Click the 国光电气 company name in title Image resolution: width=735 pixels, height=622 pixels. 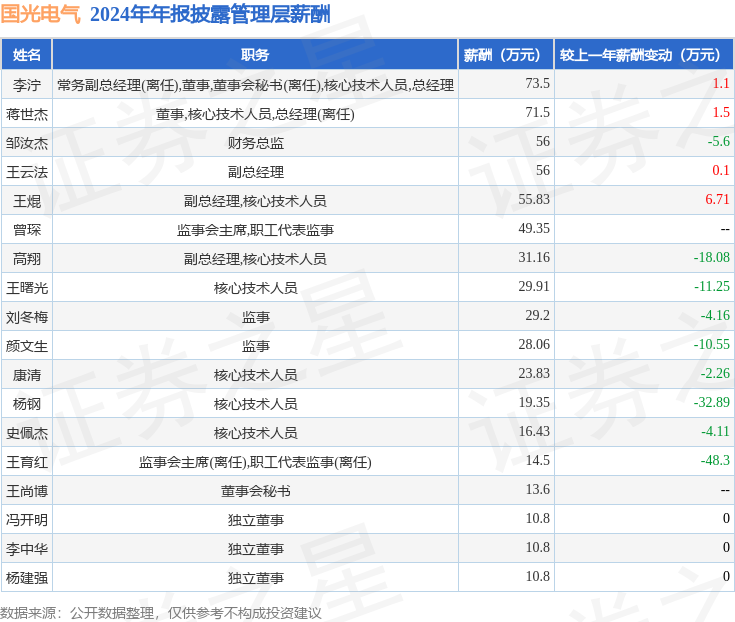pos(41,14)
